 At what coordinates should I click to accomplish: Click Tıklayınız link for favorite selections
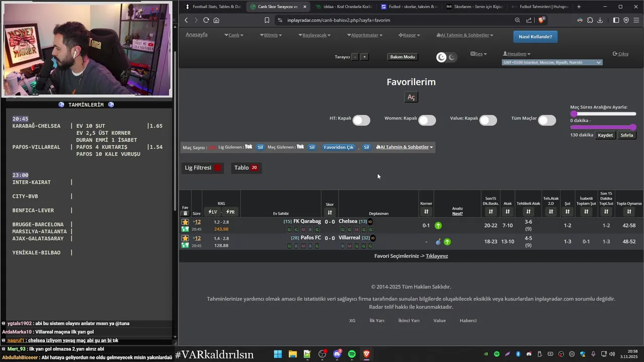[437, 256]
